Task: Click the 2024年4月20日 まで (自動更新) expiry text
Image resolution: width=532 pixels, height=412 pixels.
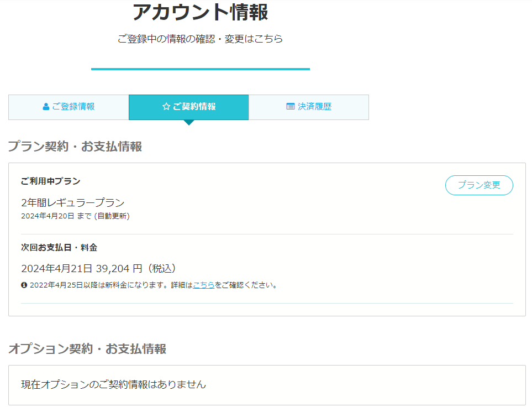Action: [x=75, y=216]
